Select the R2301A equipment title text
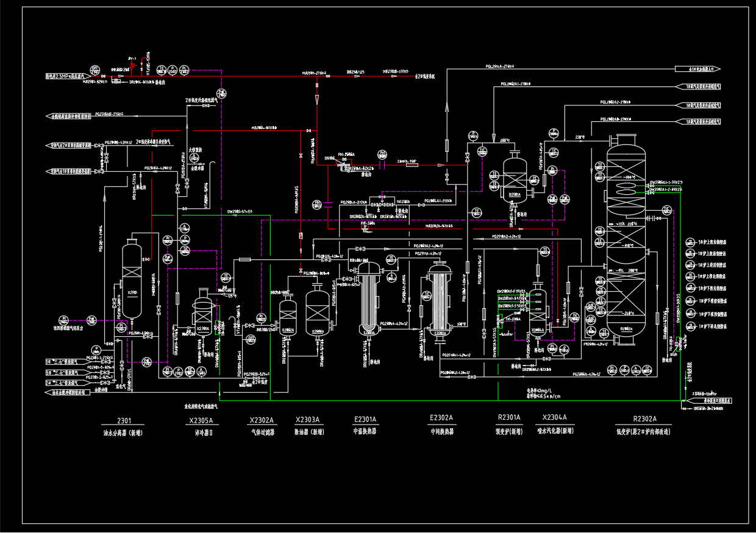 [x=510, y=418]
